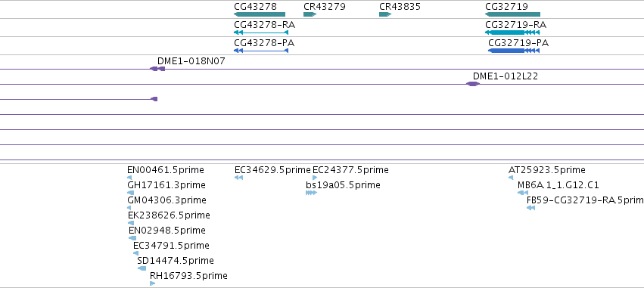The height and width of the screenshot is (288, 644).
Task: Select the CG43278 gene glyph
Action: (x=259, y=14)
